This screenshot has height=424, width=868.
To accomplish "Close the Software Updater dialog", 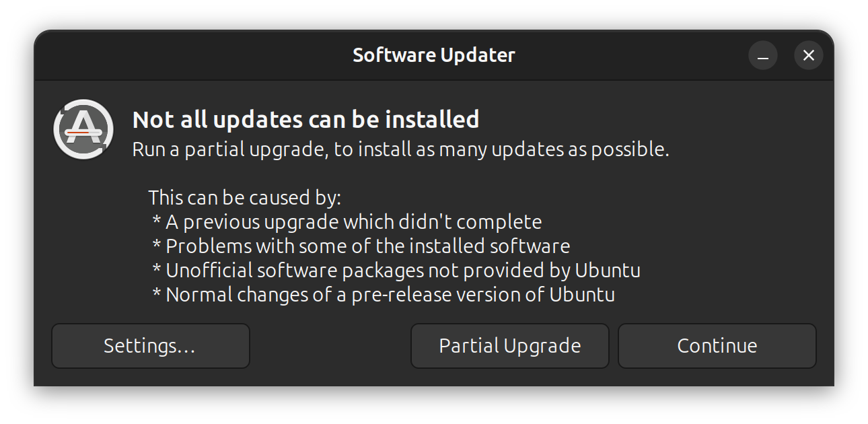I will coord(808,55).
